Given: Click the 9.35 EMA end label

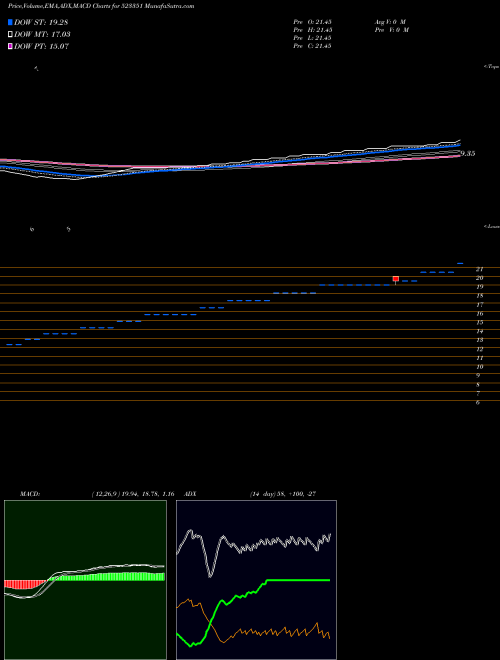Looking at the screenshot, I should point(468,154).
